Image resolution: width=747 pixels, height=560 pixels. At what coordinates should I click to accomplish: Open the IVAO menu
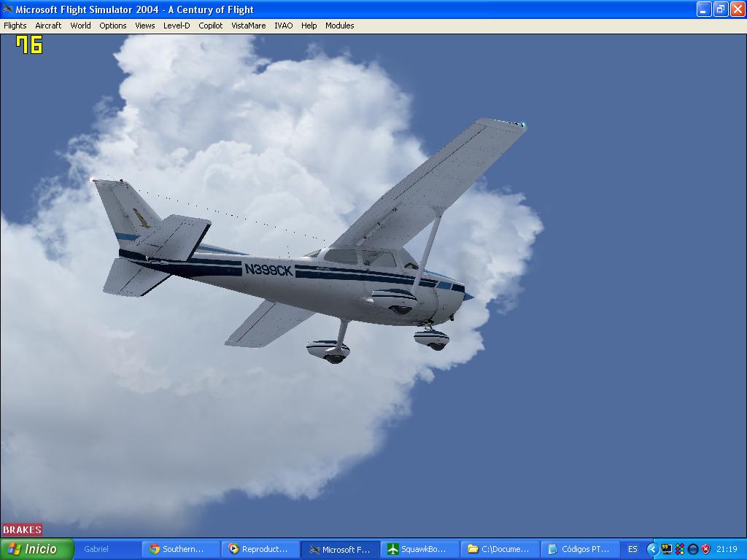pos(284,26)
